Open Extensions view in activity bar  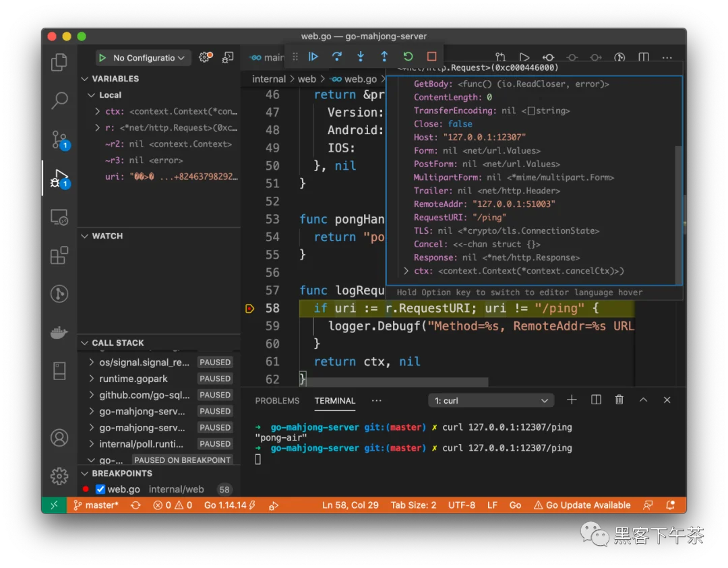pyautogui.click(x=59, y=255)
